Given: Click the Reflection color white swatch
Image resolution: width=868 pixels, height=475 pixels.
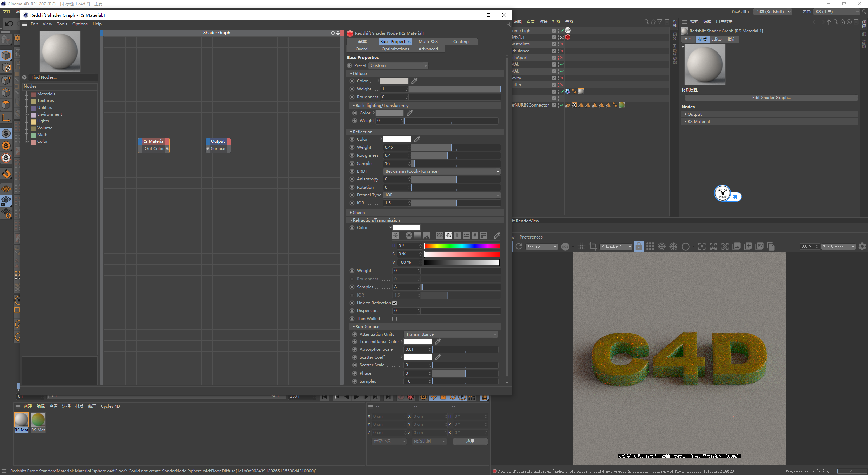Looking at the screenshot, I should click(397, 139).
